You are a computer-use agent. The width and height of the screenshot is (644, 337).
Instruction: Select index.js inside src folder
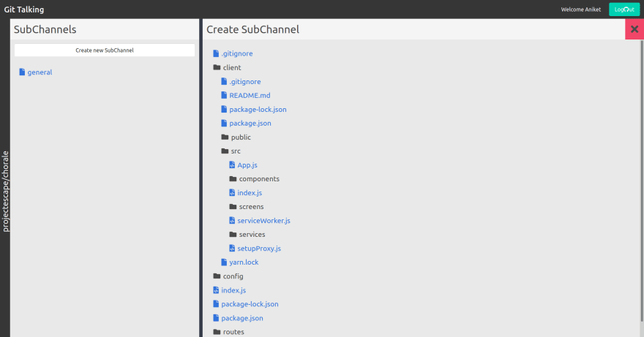point(250,192)
